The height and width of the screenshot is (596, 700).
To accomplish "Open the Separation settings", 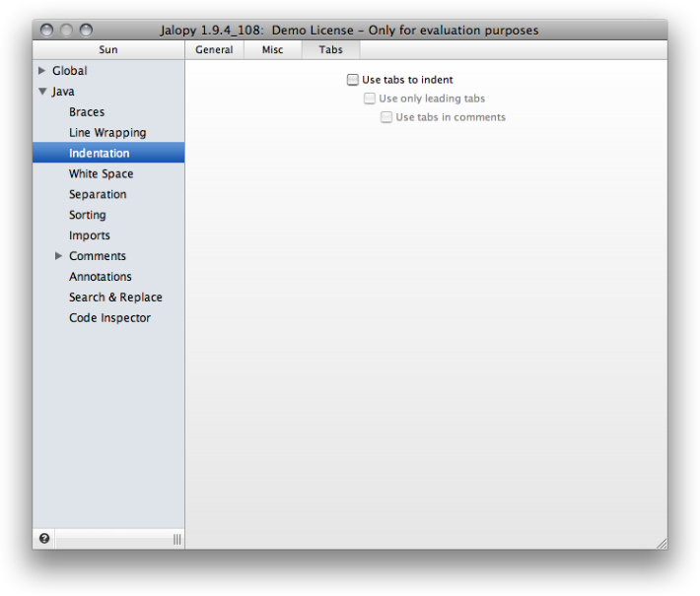I will pos(98,194).
